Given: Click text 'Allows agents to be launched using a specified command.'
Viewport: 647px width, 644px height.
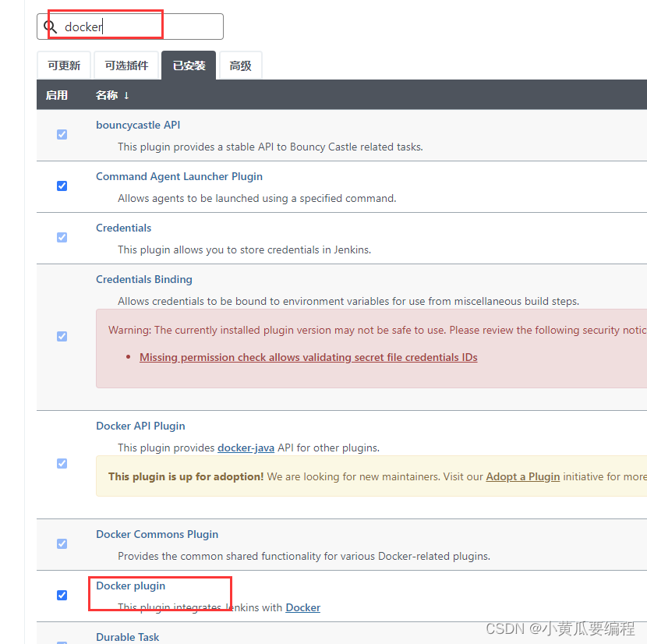Looking at the screenshot, I should [x=257, y=199].
